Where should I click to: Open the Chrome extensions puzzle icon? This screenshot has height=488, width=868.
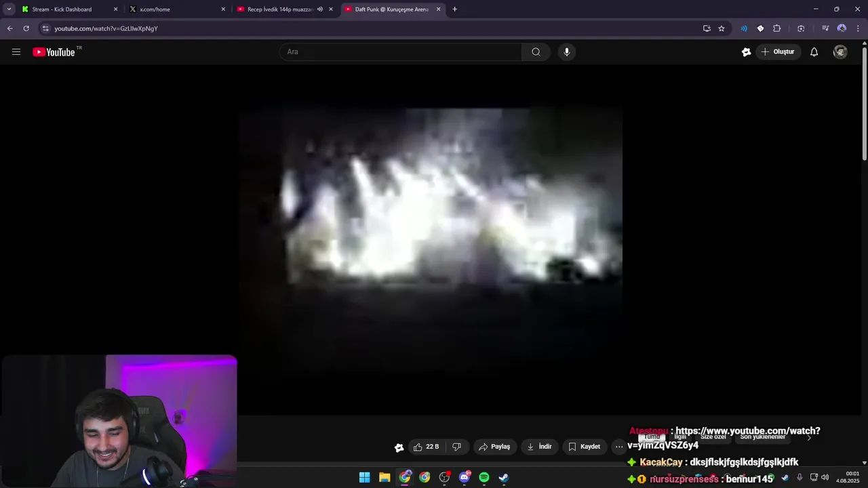tap(777, 28)
